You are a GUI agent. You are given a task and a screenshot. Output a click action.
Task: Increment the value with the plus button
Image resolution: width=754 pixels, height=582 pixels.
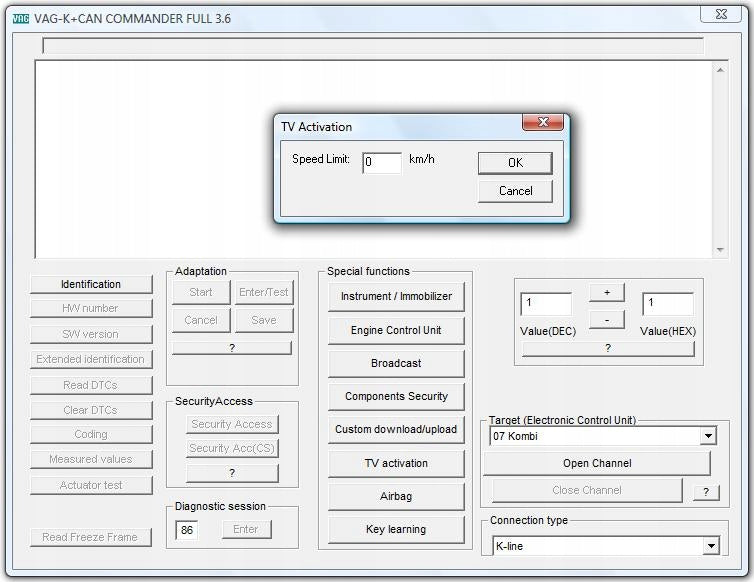pos(607,292)
